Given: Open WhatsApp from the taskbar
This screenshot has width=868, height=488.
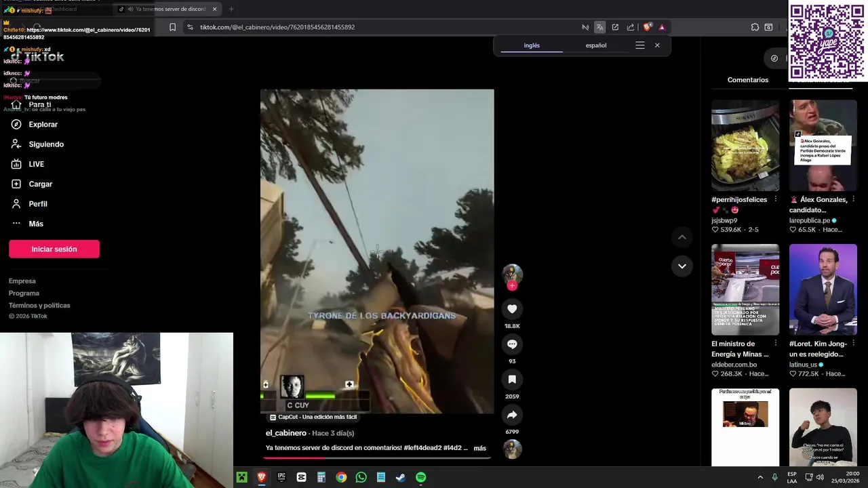Looking at the screenshot, I should [361, 478].
